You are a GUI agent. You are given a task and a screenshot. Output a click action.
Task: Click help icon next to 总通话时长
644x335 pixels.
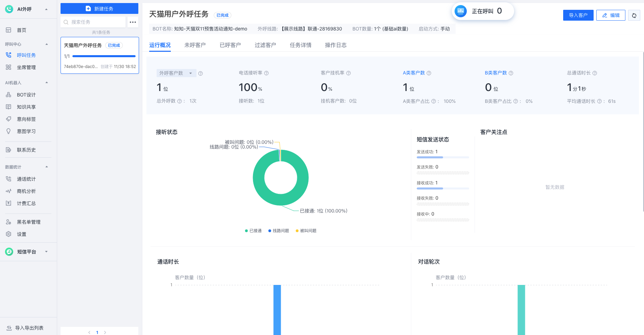595,73
